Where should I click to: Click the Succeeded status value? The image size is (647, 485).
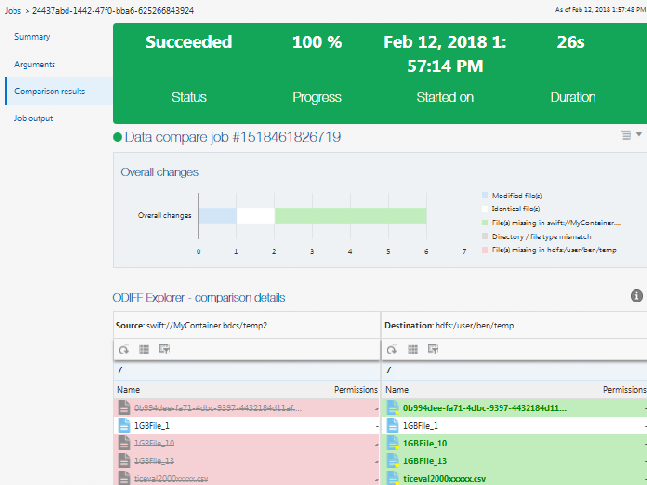(x=189, y=42)
